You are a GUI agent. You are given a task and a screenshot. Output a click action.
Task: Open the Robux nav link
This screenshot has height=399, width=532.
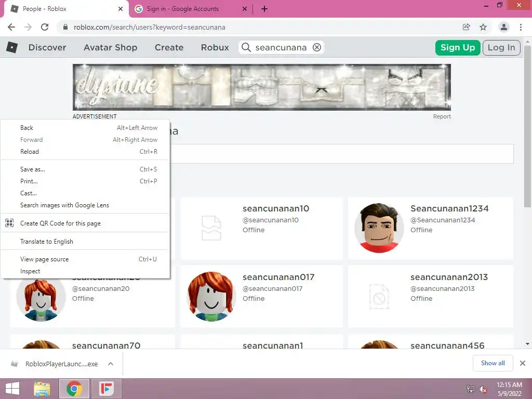[215, 47]
